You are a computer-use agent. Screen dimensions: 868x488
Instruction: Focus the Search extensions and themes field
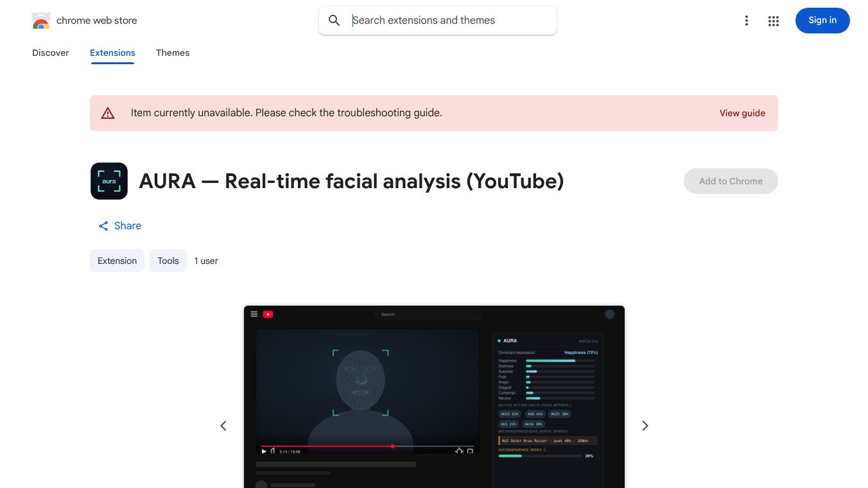click(438, 21)
